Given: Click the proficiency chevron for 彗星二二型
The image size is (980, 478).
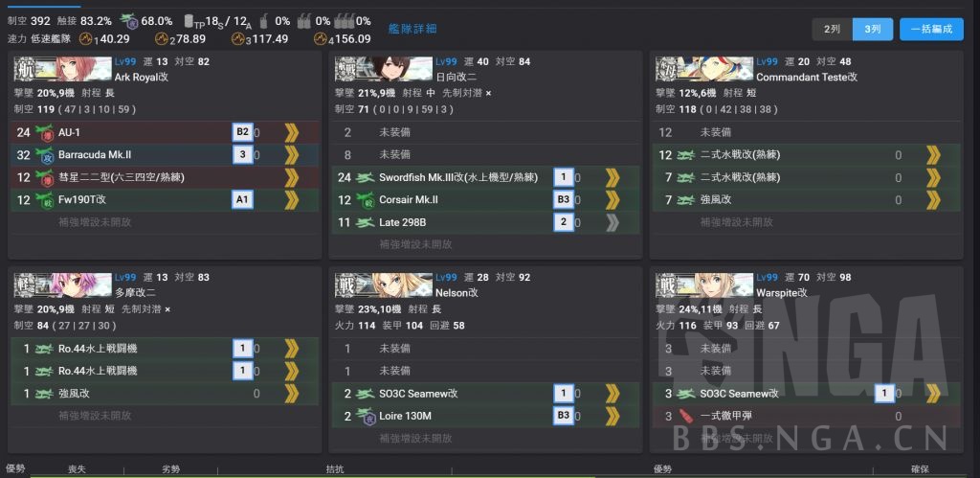Looking at the screenshot, I should point(291,177).
